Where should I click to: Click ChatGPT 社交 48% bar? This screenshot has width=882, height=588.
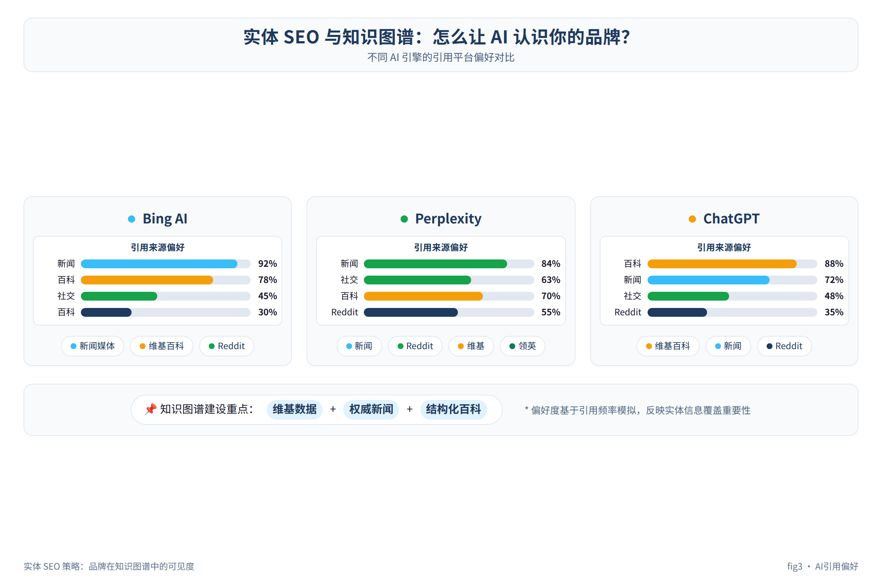[x=732, y=296]
